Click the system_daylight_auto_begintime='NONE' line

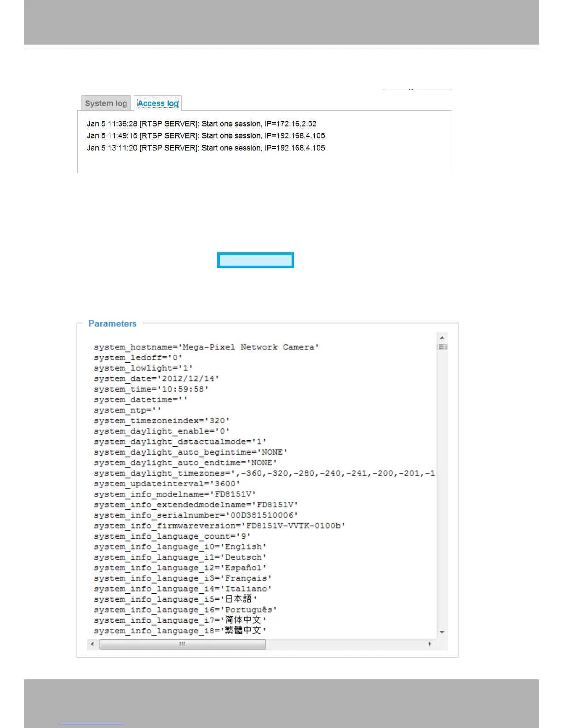click(190, 452)
